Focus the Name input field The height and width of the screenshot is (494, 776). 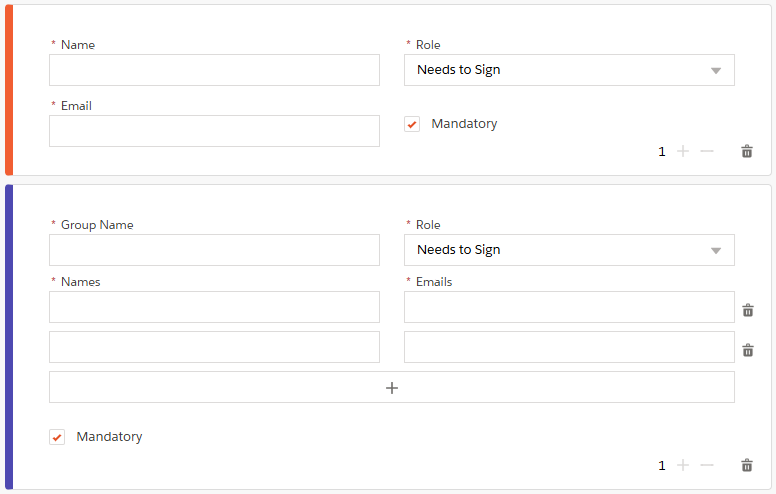(x=214, y=70)
